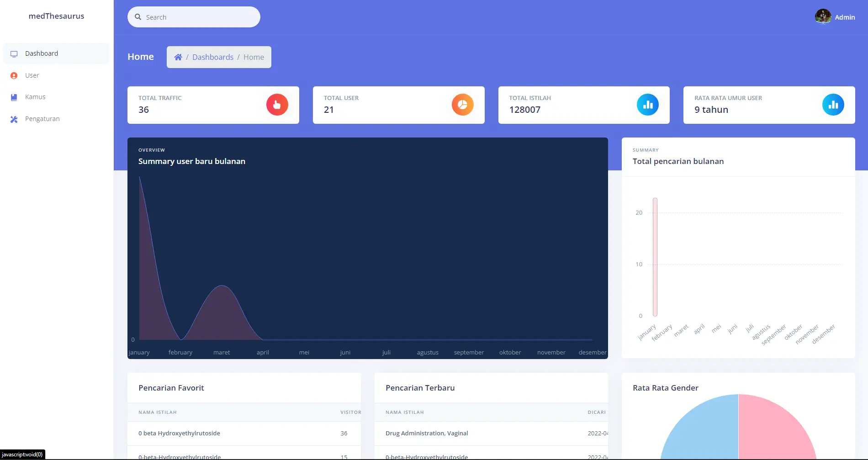Click the Admin profile avatar
Screen dimensions: 868x460
[x=823, y=16]
